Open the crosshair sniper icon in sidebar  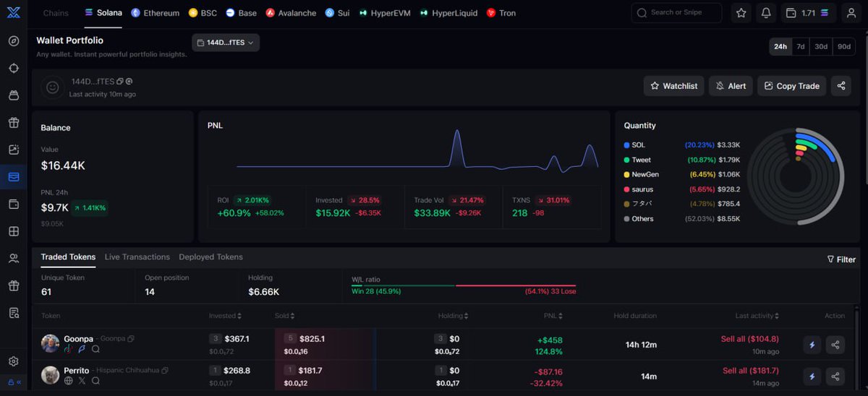(14, 68)
